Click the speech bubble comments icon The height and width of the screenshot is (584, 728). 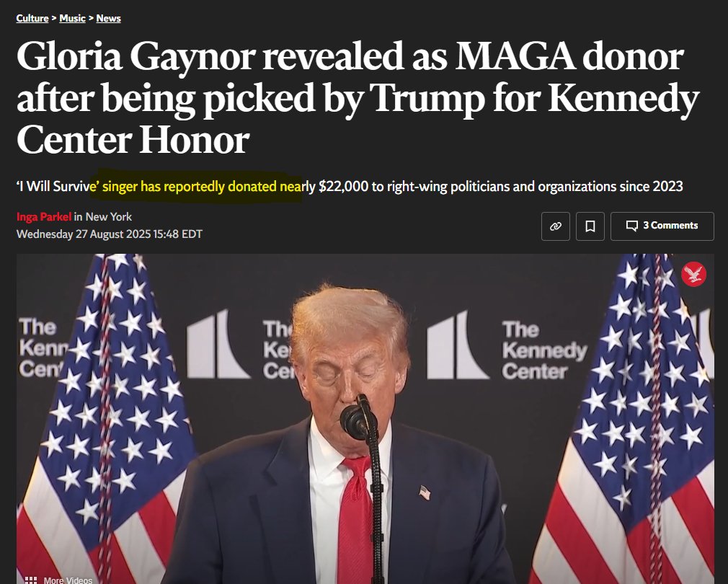(x=631, y=226)
